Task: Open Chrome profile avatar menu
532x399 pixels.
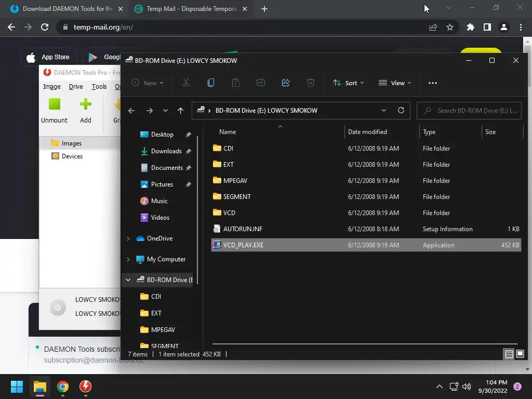Action: coord(504,27)
